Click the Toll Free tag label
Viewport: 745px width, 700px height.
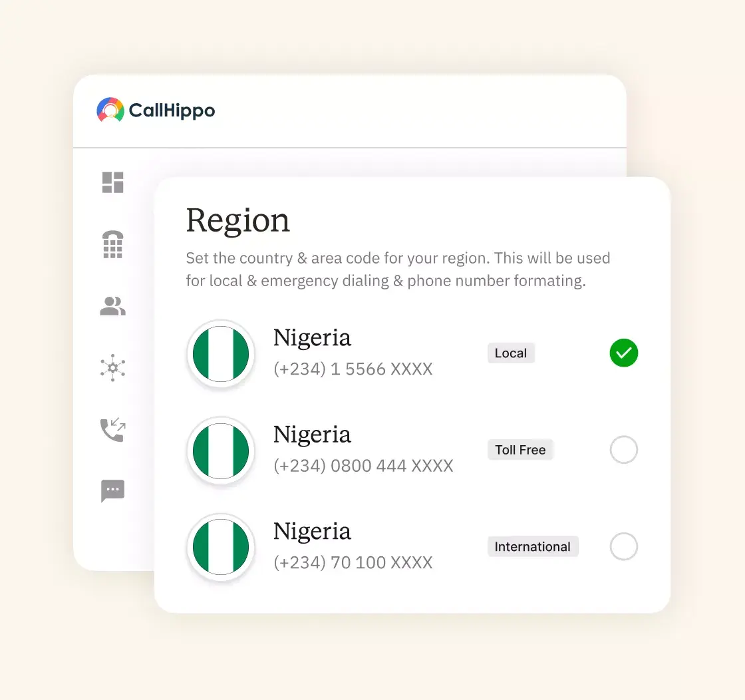(520, 450)
